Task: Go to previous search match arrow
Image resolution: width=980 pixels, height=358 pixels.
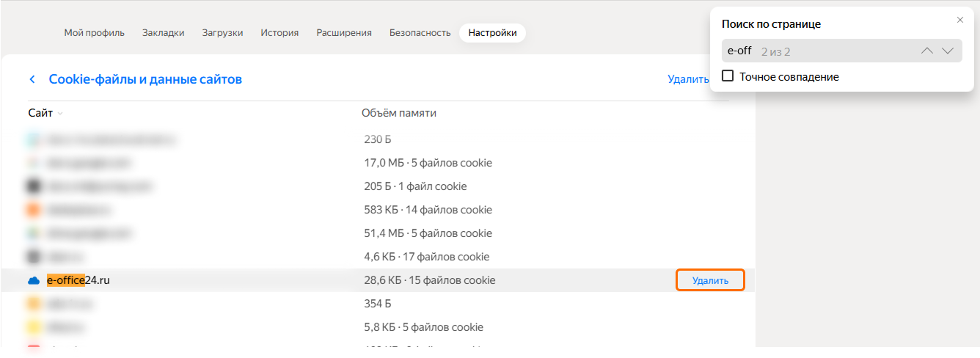Action: coord(926,51)
